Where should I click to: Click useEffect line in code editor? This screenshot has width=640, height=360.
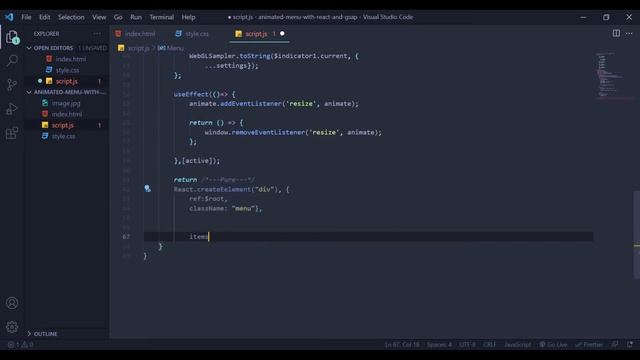pyautogui.click(x=204, y=94)
